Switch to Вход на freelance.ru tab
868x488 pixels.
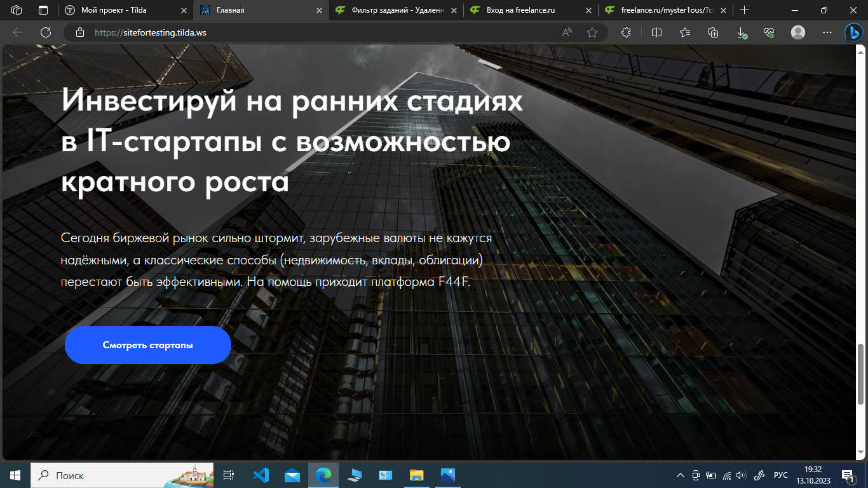531,10
